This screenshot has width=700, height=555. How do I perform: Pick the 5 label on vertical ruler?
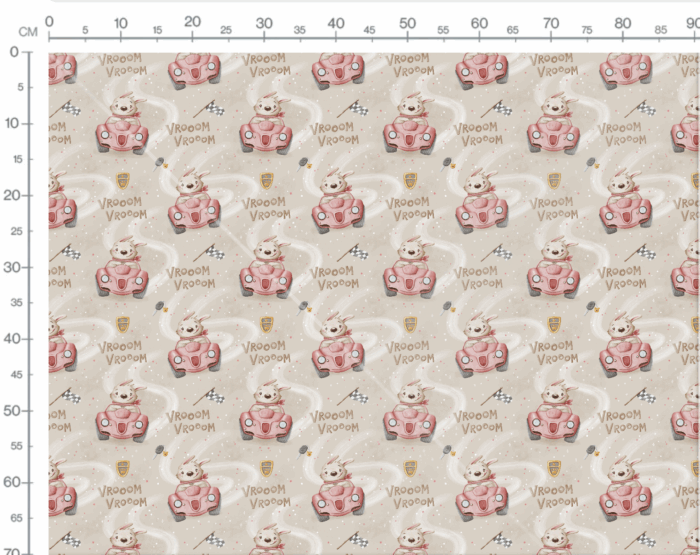point(21,88)
